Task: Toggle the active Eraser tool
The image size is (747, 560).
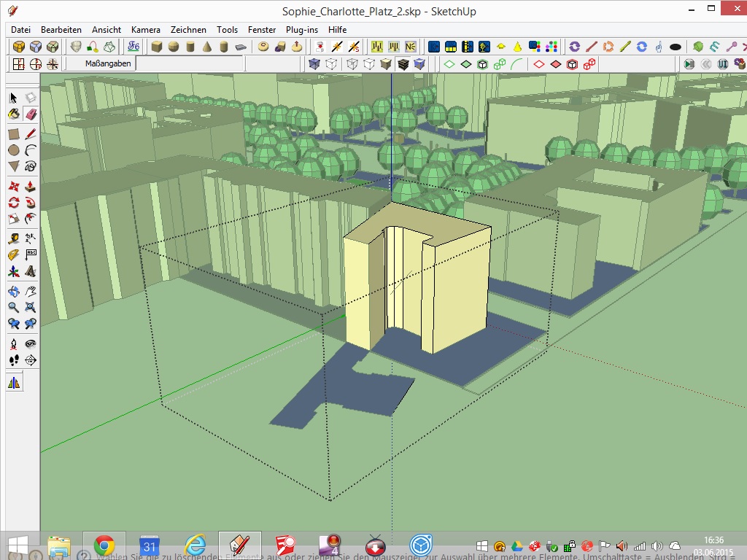Action: 31,114
